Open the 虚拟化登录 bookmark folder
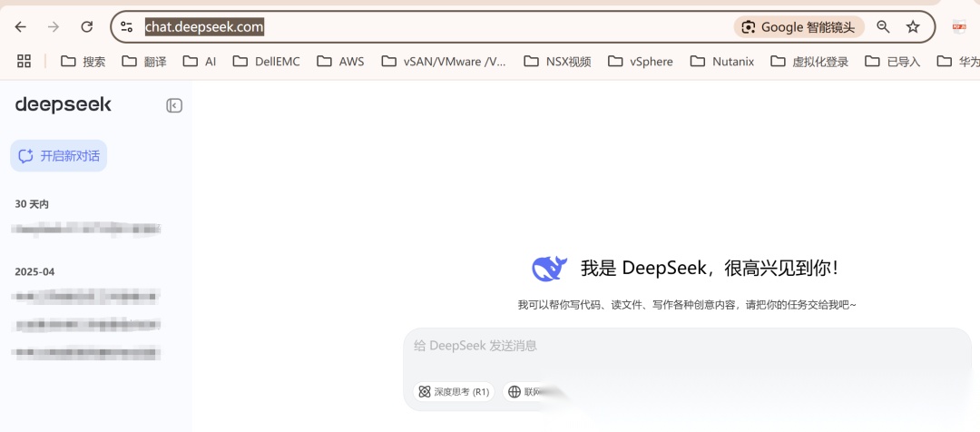 tap(809, 62)
